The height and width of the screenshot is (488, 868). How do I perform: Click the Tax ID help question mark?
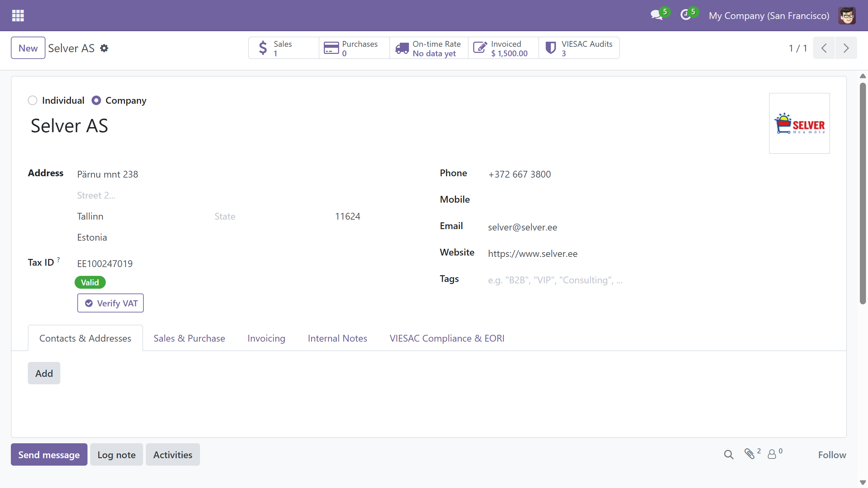click(x=58, y=260)
